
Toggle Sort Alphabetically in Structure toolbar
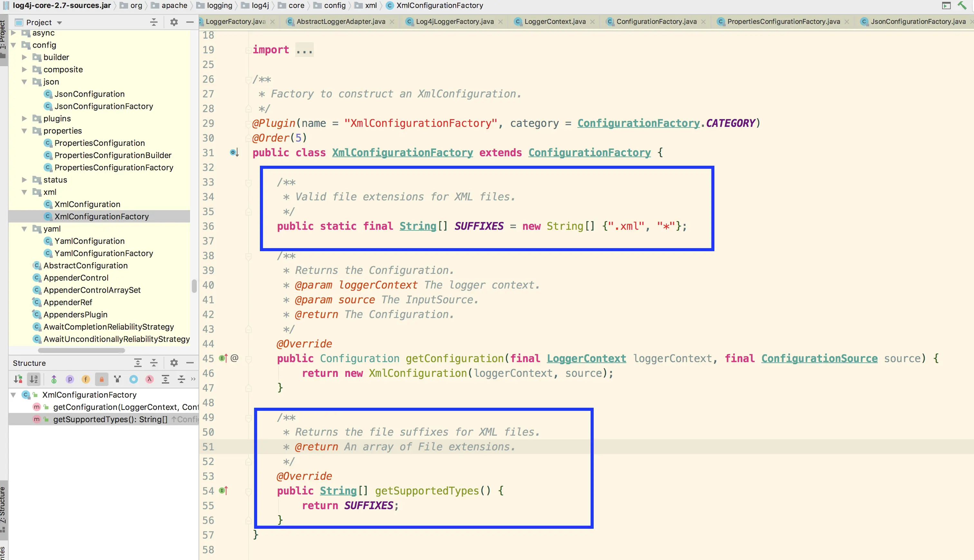pyautogui.click(x=34, y=379)
